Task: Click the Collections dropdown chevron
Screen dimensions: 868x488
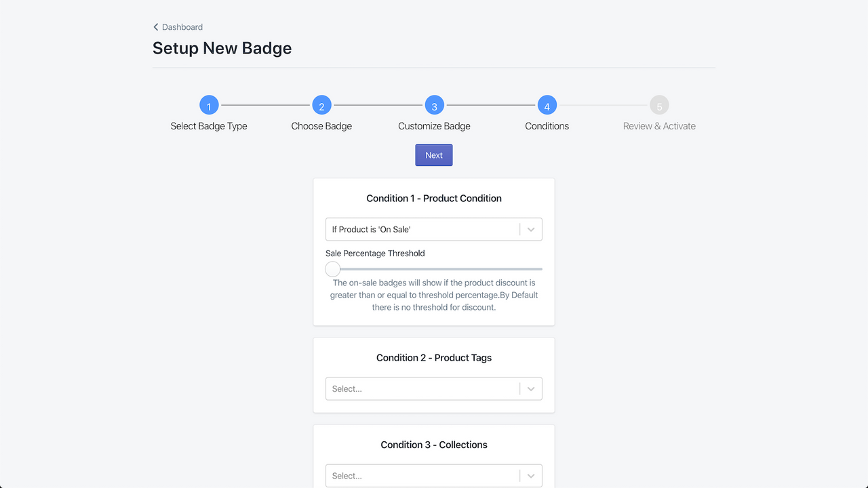Action: [531, 475]
